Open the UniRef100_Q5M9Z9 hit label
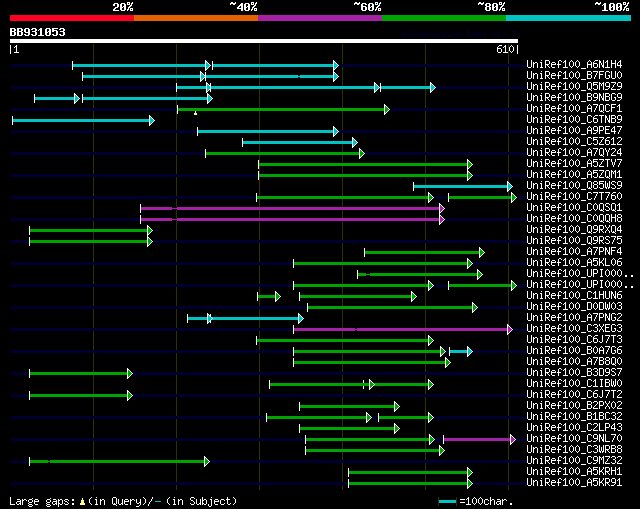Screen dimensions: 640x509 click(x=574, y=86)
